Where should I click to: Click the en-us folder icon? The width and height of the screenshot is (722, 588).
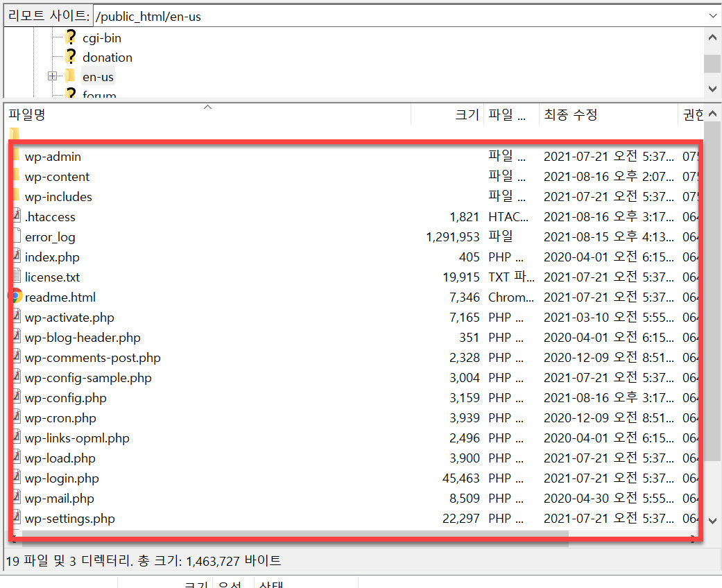[70, 76]
